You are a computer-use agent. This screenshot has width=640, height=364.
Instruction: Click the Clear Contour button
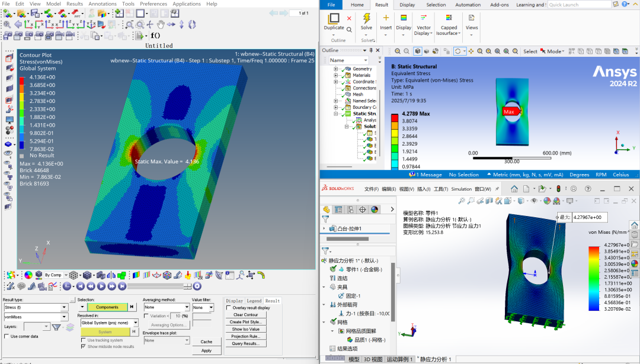click(x=246, y=315)
